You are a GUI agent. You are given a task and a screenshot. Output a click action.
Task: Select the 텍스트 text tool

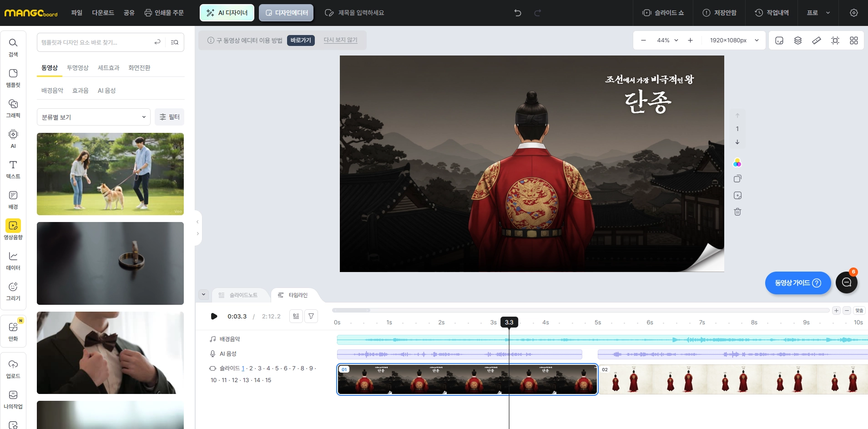pyautogui.click(x=13, y=169)
